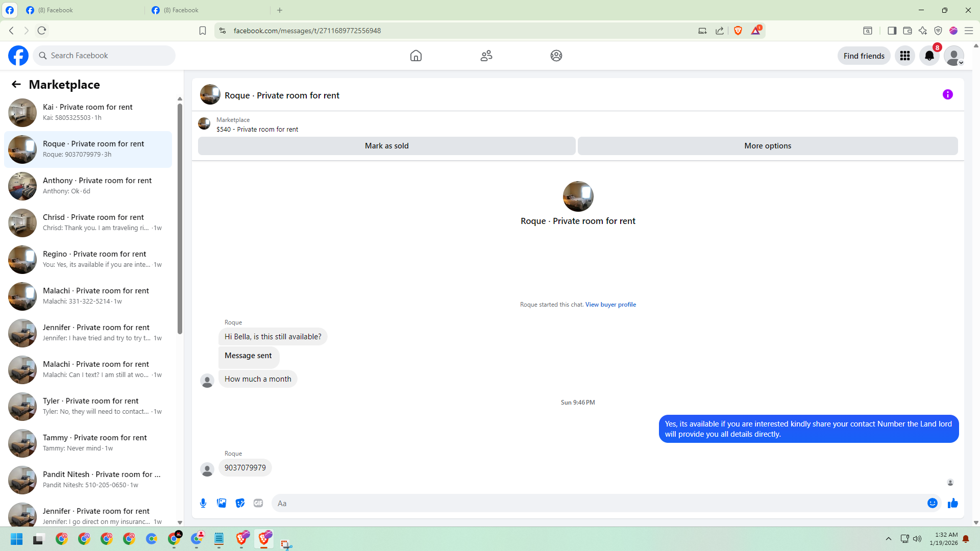Open Pandit Nitesh Private room chat

click(x=88, y=480)
